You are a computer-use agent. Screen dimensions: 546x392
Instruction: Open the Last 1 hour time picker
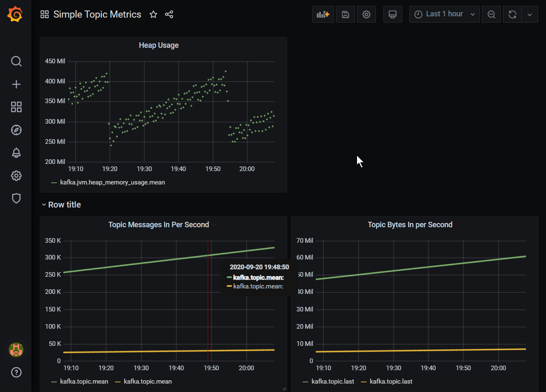[x=444, y=14]
